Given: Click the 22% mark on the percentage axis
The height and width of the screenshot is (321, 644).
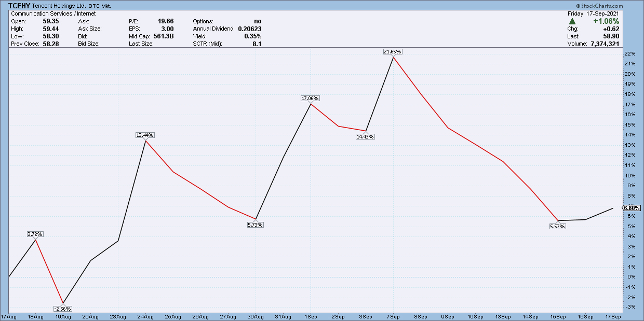Looking at the screenshot, I should (x=629, y=54).
